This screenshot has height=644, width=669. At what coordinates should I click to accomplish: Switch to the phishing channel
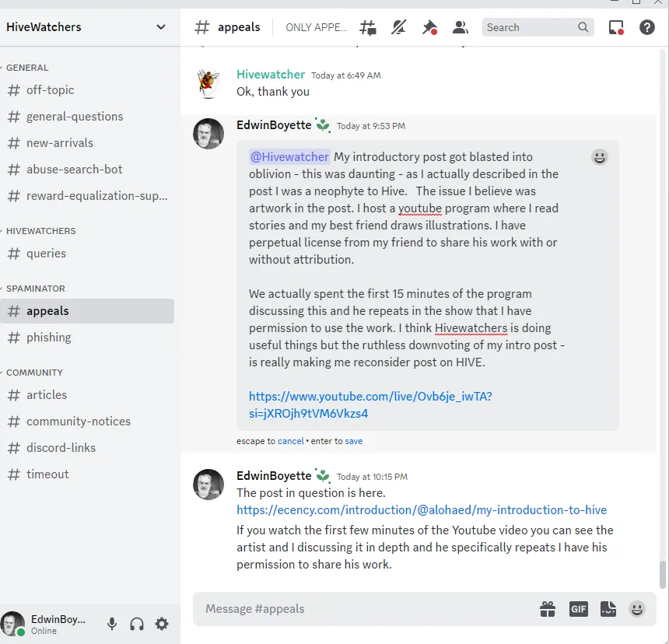point(48,337)
